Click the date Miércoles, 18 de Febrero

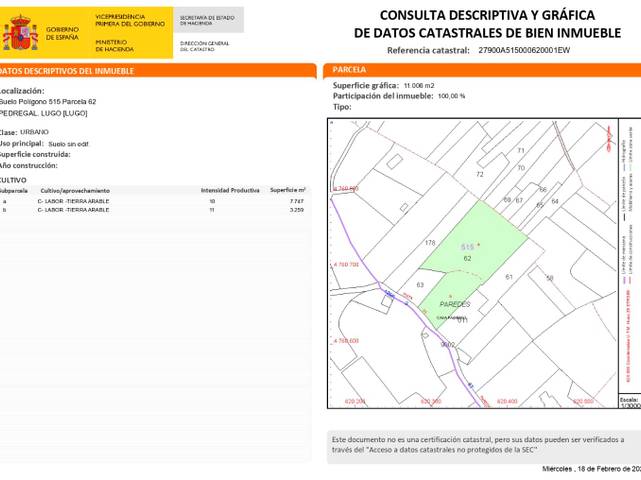click(592, 469)
